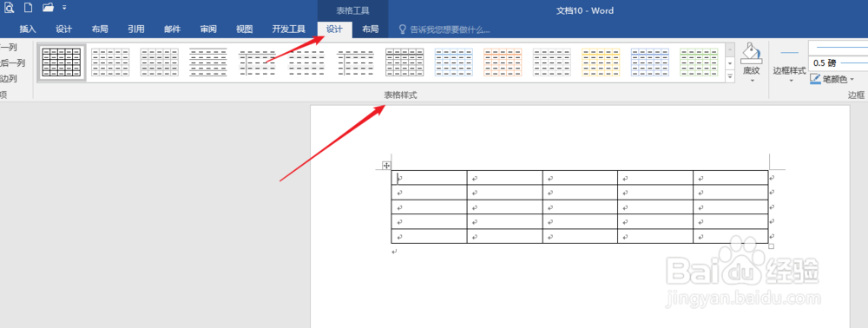Click table styles gallery scroll-down arrow
This screenshot has height=328, width=868.
[x=730, y=63]
